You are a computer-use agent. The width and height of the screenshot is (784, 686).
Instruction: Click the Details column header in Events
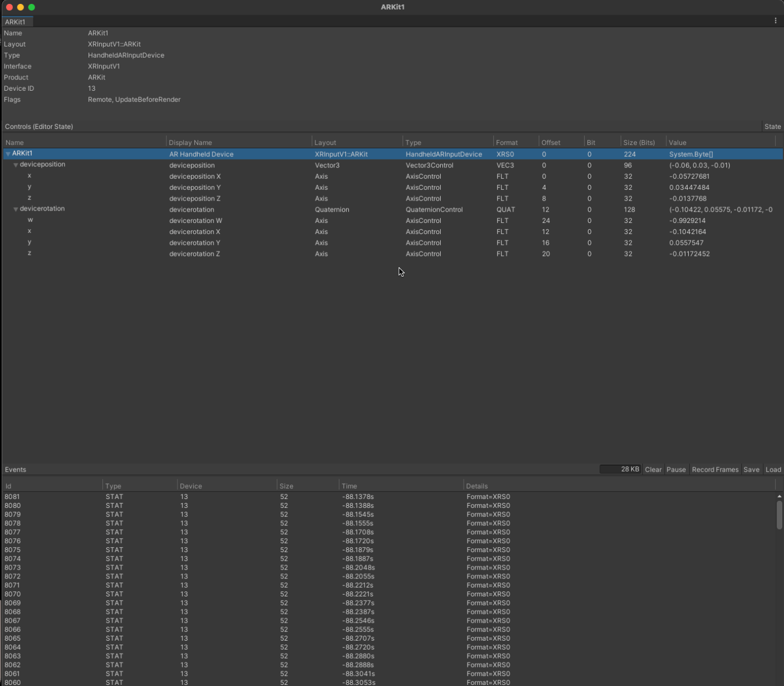tap(619, 486)
